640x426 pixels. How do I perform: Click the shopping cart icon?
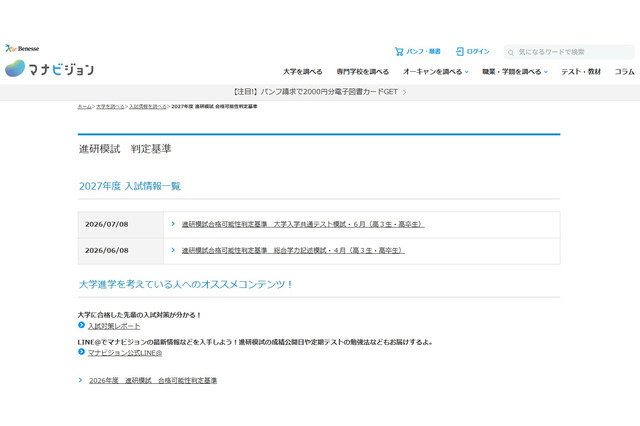pyautogui.click(x=399, y=51)
